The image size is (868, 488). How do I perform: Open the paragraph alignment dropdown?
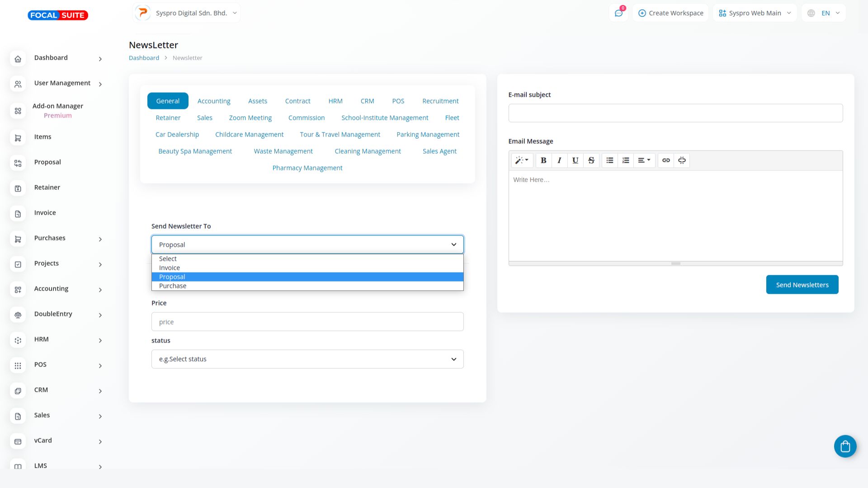point(644,160)
